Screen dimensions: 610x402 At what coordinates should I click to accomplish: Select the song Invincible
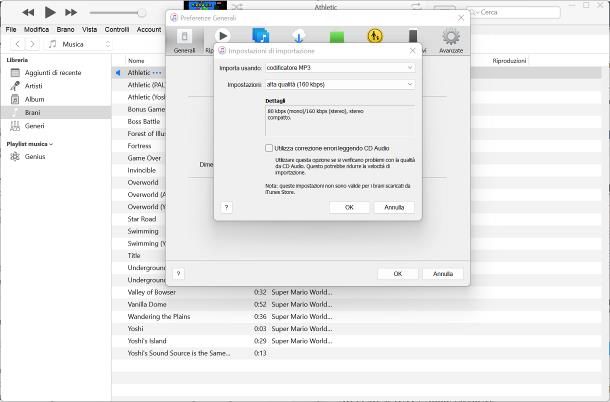click(x=142, y=170)
